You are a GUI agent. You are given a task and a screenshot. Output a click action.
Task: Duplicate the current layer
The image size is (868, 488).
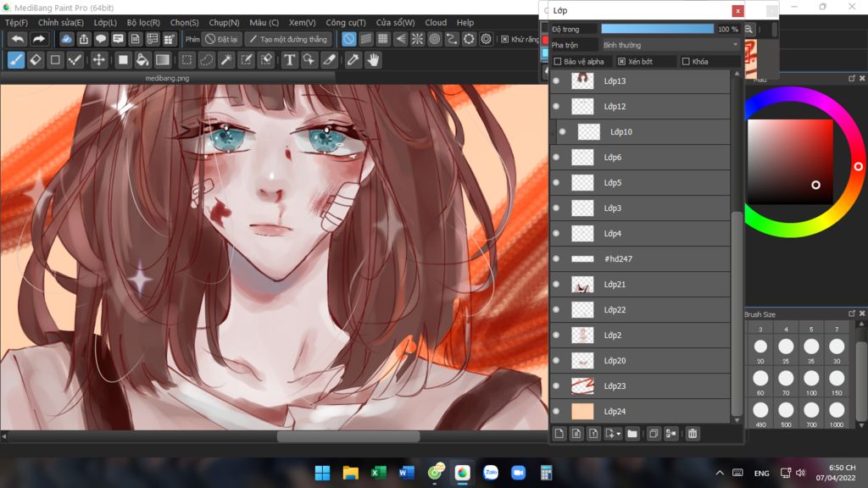pyautogui.click(x=654, y=434)
